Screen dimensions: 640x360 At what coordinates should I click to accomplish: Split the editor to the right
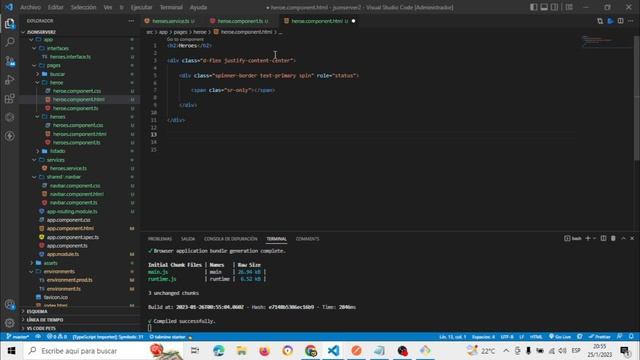pyautogui.click(x=620, y=21)
